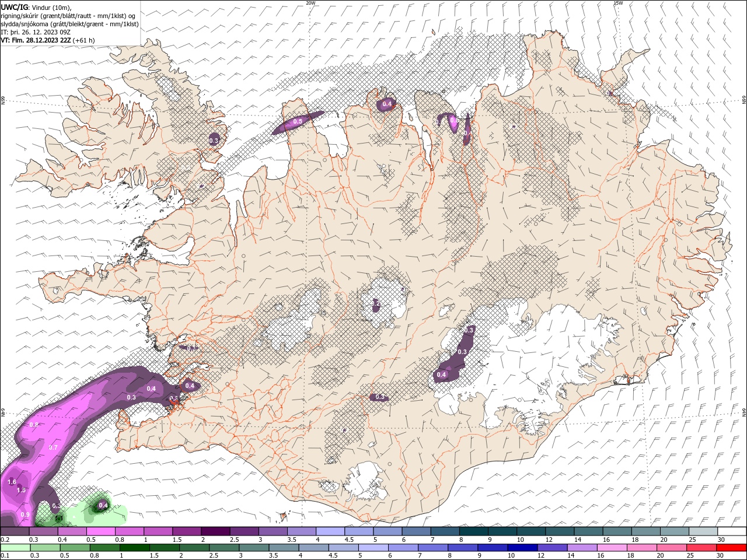Click the '0.7' precipitation value label
This screenshot has width=747, height=560.
[x=53, y=447]
